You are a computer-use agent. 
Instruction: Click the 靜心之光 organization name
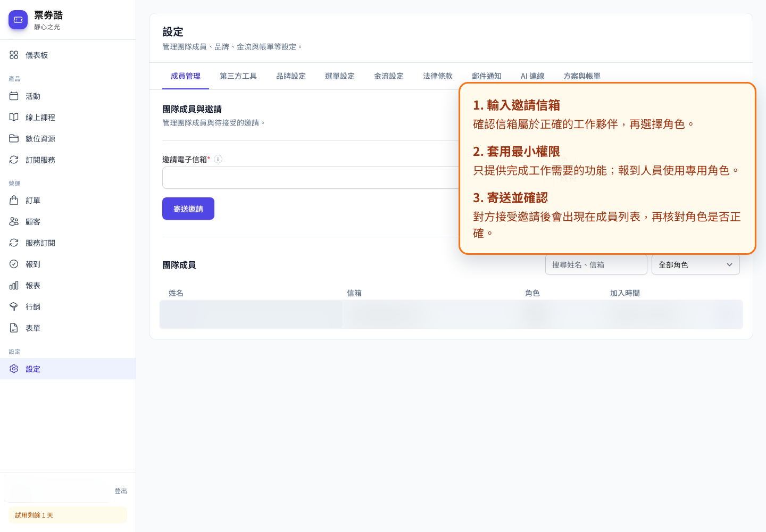click(x=47, y=27)
